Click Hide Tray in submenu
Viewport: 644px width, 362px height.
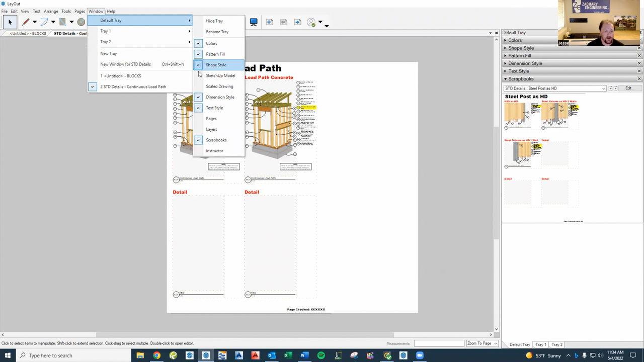219,21
